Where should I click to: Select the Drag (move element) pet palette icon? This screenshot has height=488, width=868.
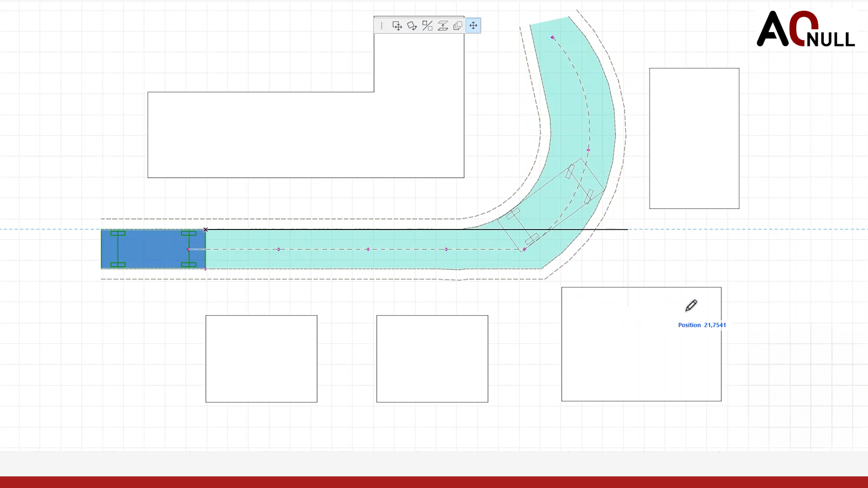[397, 26]
